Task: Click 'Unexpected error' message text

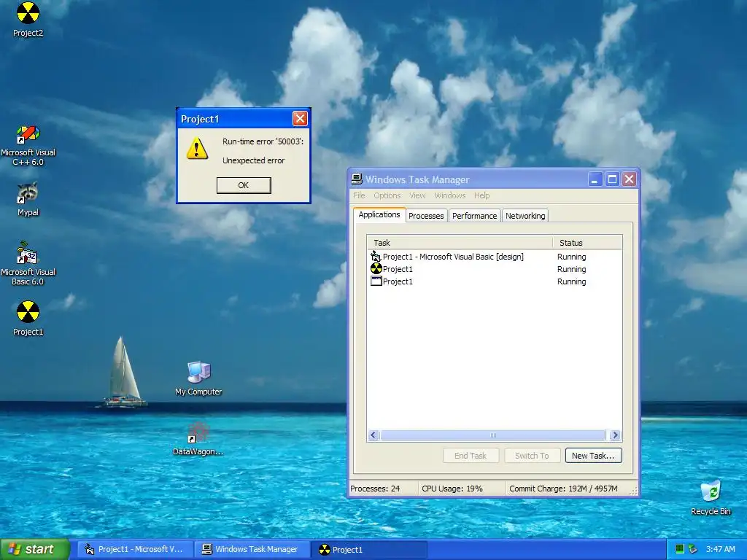Action: [253, 160]
